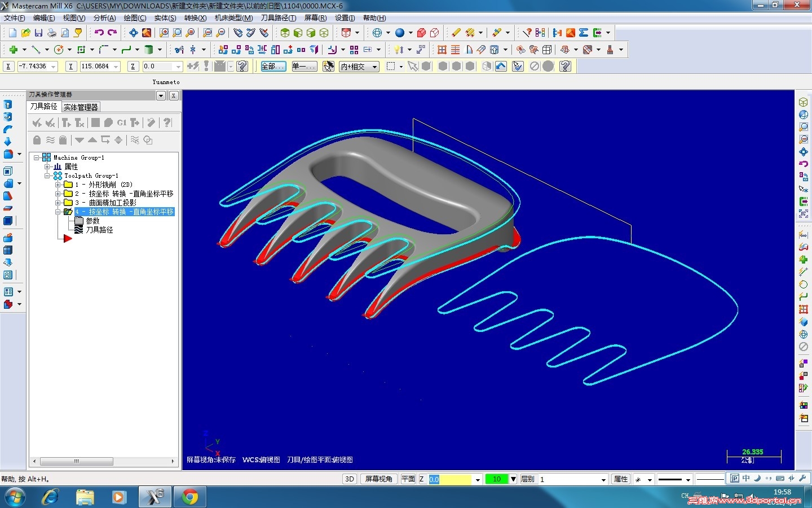Click the 全部... select all button

click(273, 67)
